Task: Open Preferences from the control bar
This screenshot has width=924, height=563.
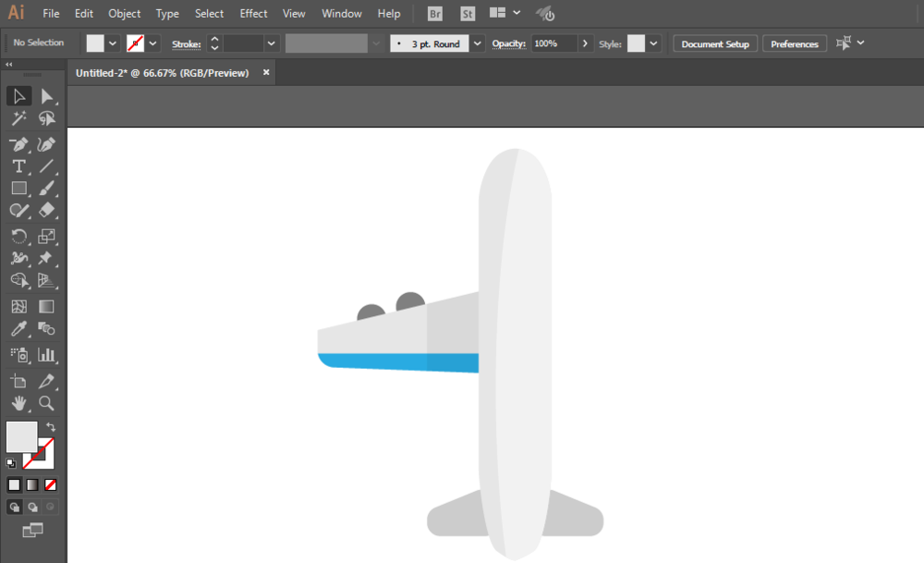Action: pos(794,43)
